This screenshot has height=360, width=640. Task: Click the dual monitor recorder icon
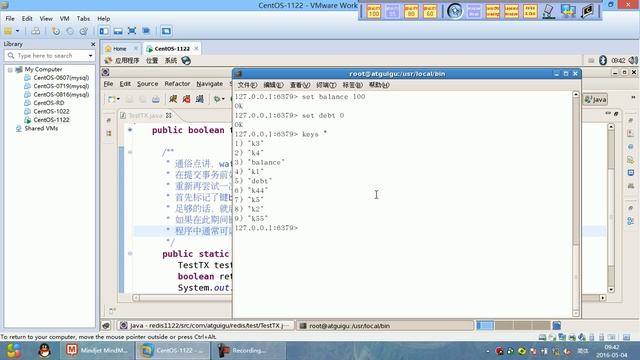point(568,11)
